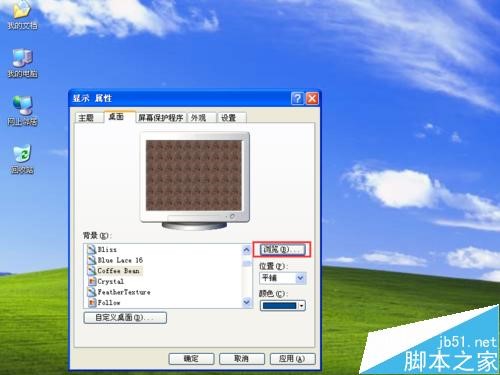Click the 自定义桌面 button

pos(125,317)
